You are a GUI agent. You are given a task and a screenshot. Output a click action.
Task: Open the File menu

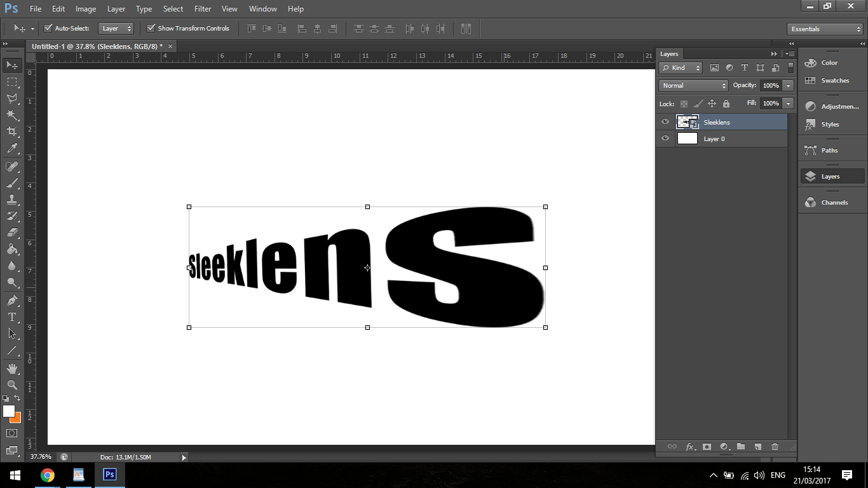(x=36, y=9)
